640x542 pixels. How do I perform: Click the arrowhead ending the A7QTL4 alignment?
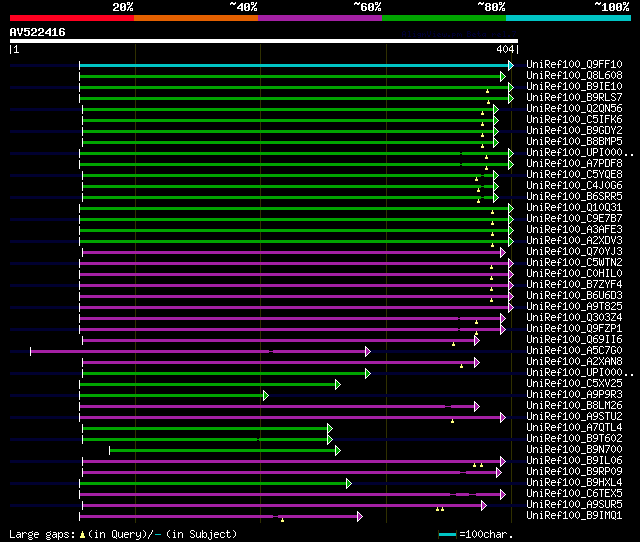[330, 429]
